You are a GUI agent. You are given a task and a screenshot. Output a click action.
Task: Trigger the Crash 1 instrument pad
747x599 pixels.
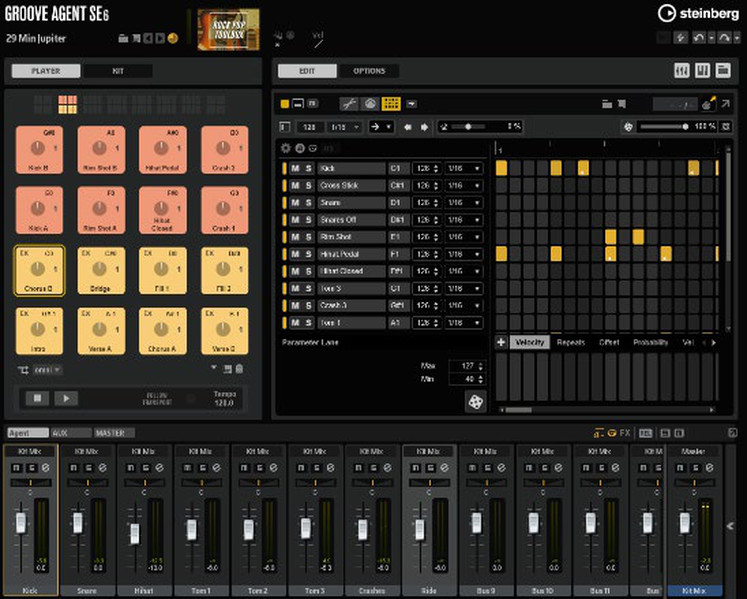(x=224, y=210)
